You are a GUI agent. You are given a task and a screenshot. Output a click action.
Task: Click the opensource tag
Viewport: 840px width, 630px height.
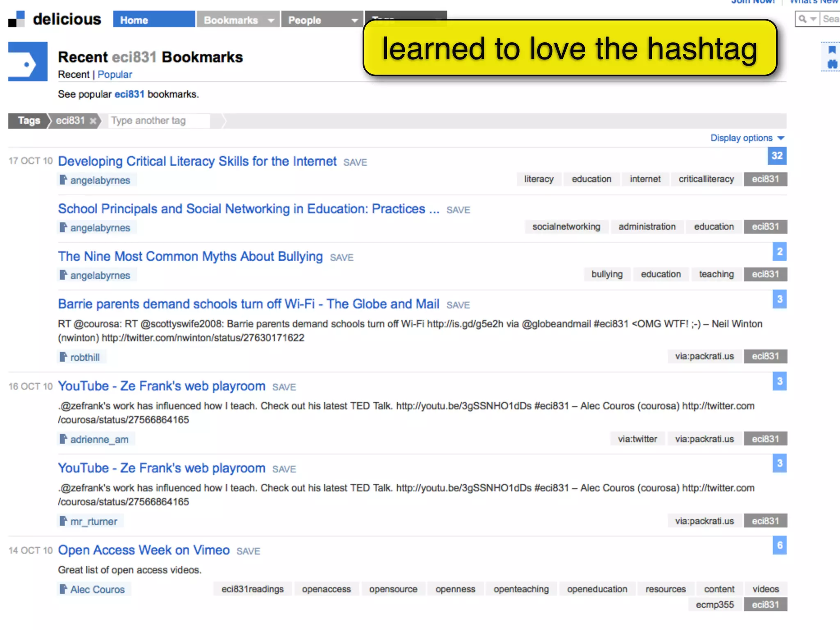[393, 589]
